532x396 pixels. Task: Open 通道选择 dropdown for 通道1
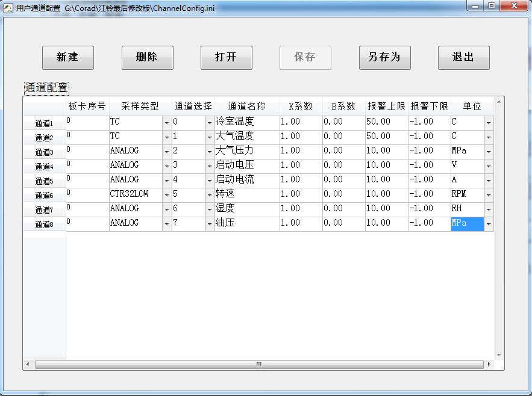210,123
